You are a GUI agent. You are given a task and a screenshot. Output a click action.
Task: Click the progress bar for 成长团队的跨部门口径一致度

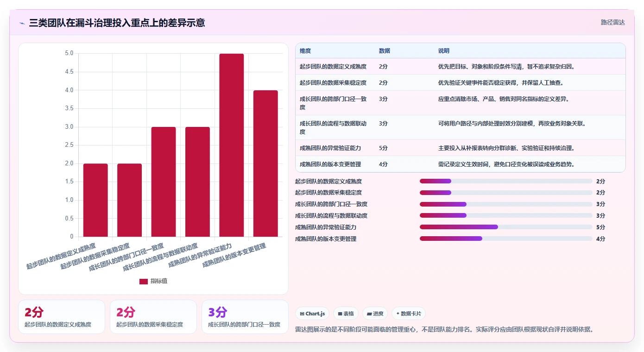[x=506, y=204]
